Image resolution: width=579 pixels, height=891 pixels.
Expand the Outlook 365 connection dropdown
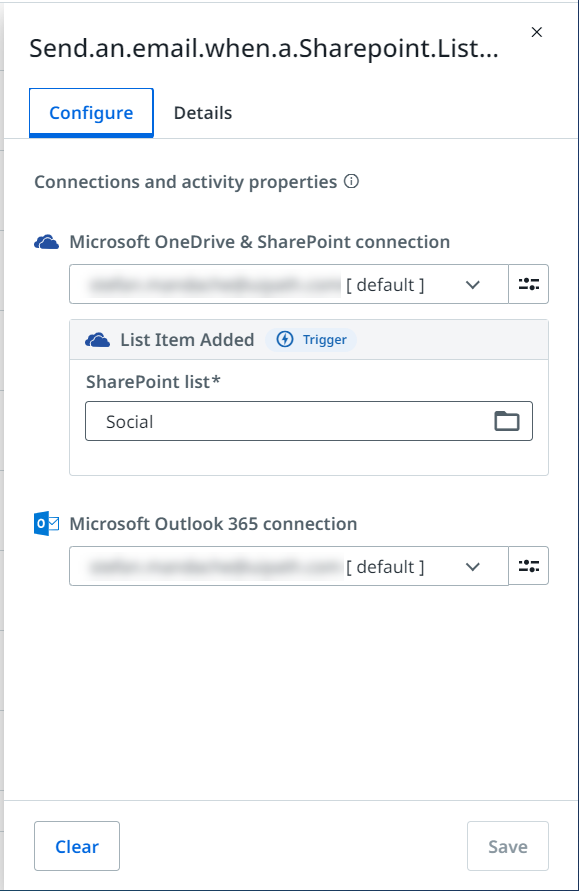(x=473, y=566)
